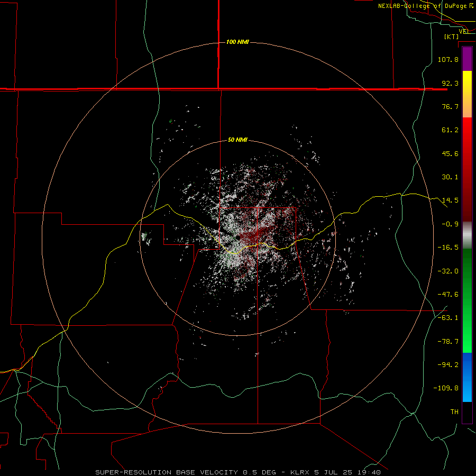Click the 61.2 velocity scale label

(x=450, y=130)
